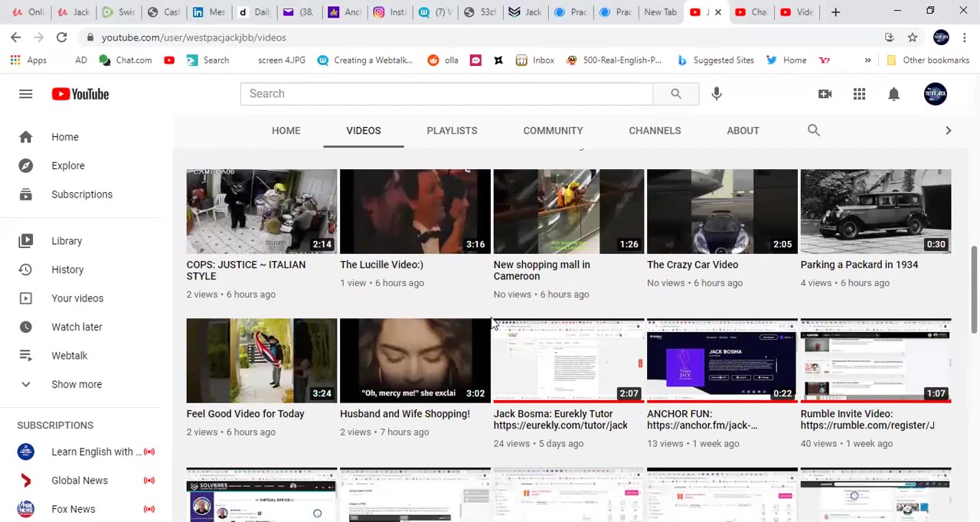Screen dimensions: 980x522
Task: Open the YouTube apps grid icon
Action: point(859,93)
